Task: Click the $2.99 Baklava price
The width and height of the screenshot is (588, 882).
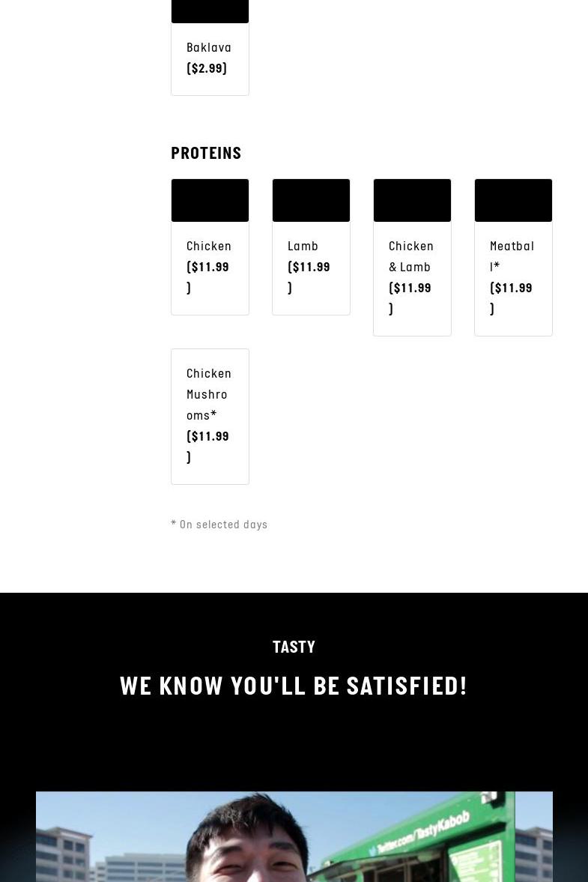Action: click(x=207, y=69)
